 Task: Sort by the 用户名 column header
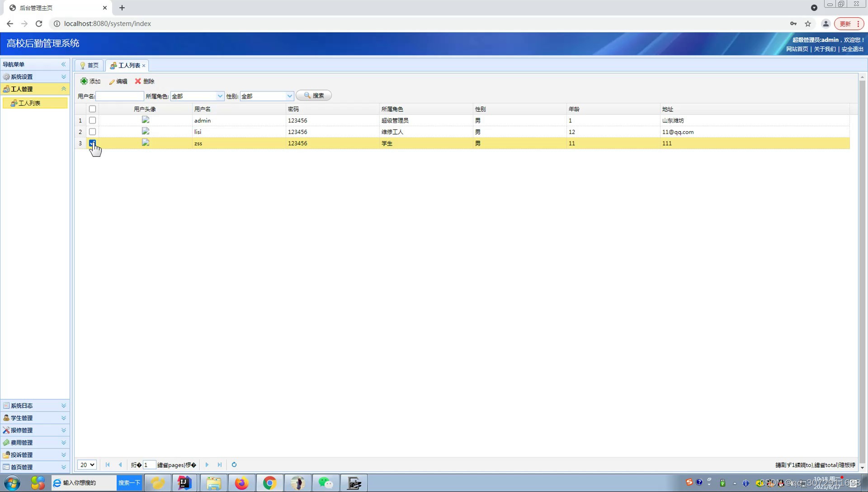pos(239,109)
